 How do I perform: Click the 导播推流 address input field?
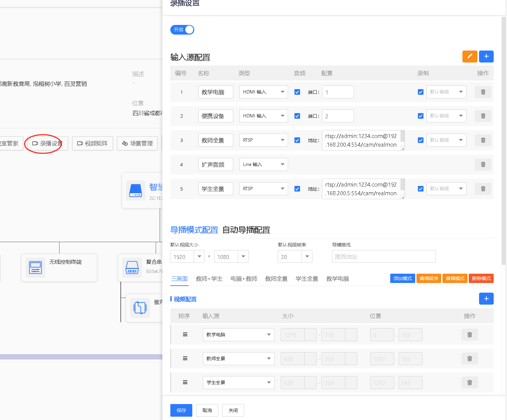(383, 256)
